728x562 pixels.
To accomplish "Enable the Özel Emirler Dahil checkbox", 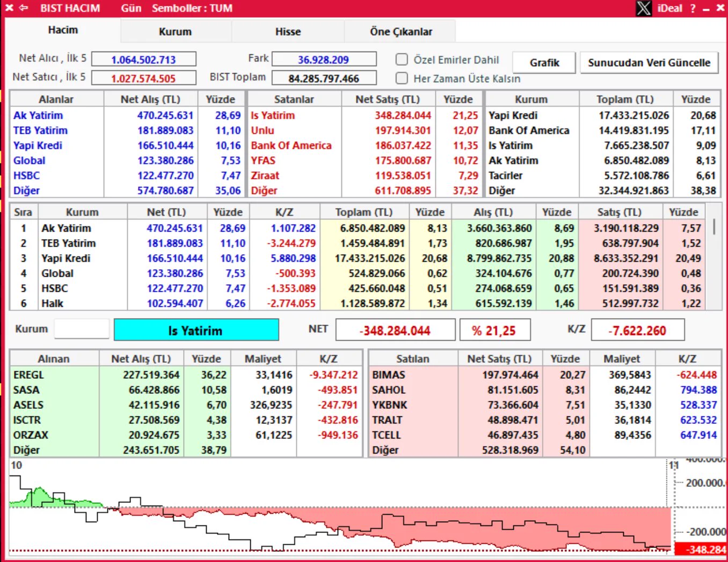I will pyautogui.click(x=402, y=60).
